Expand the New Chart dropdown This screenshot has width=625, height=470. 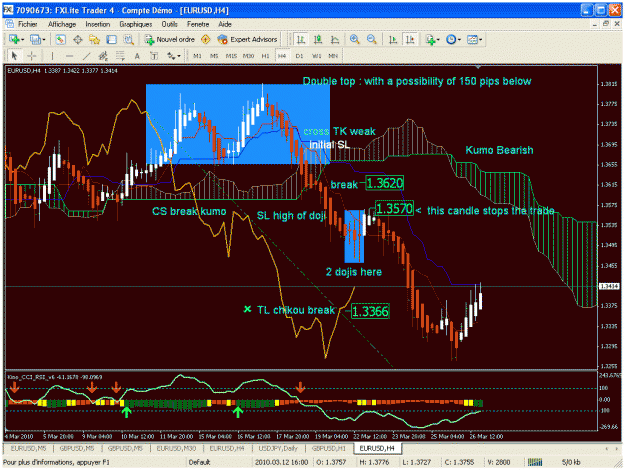coord(17,39)
